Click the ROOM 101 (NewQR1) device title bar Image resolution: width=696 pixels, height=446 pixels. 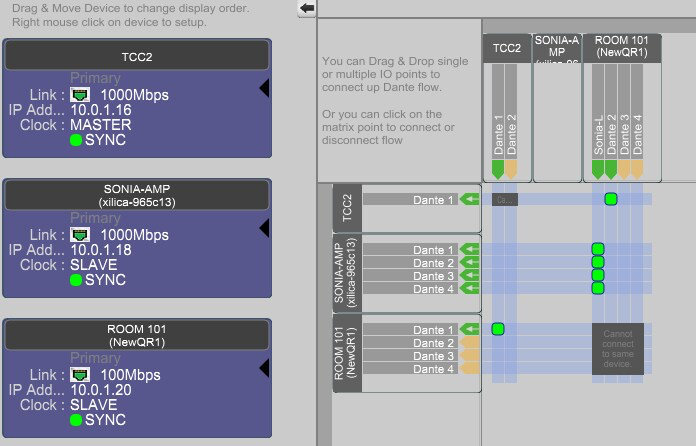137,335
